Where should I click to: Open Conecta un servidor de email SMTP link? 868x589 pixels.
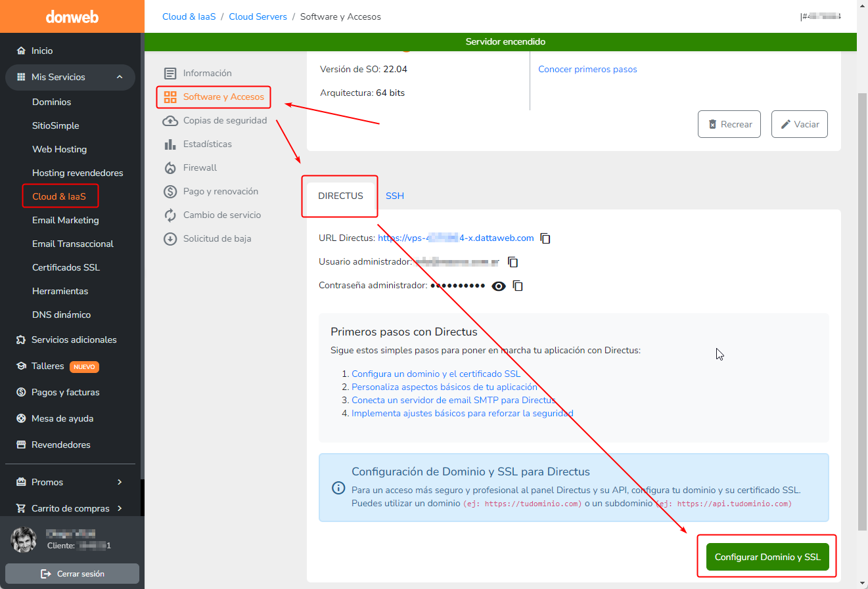[x=453, y=400]
